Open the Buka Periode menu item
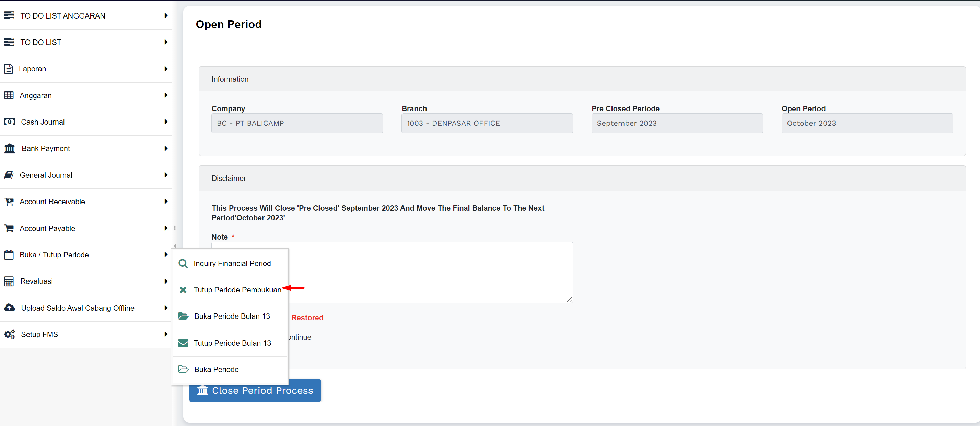 [216, 369]
